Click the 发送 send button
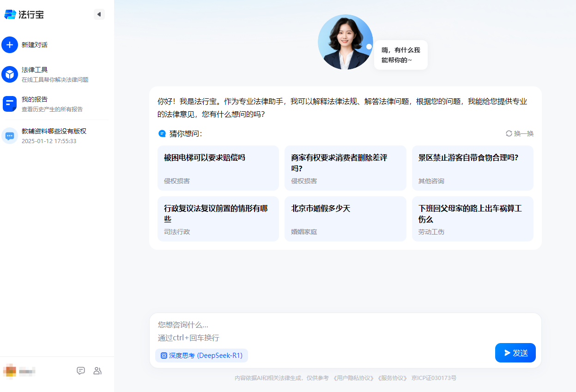Image resolution: width=576 pixels, height=392 pixels. click(515, 352)
